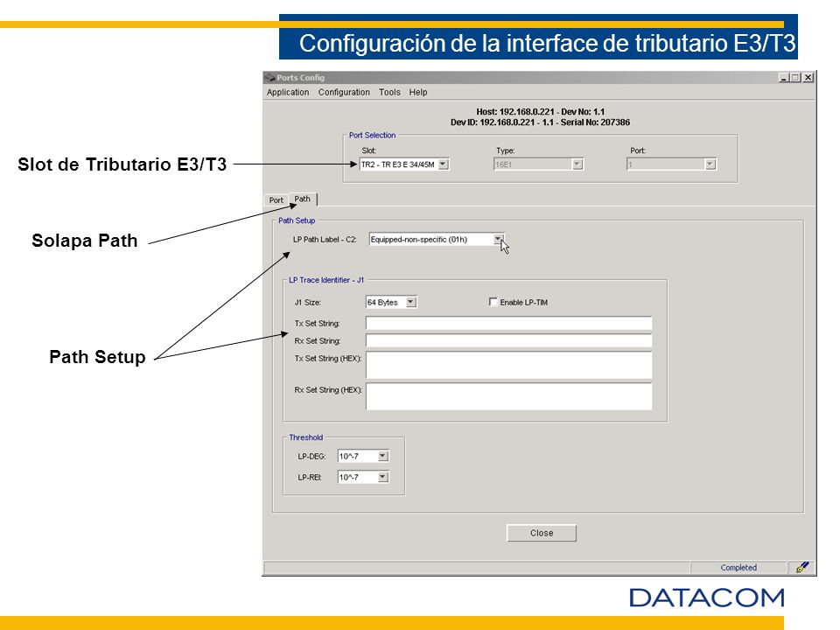Minimize the Ports Config window
840x630 pixels.
coord(784,78)
